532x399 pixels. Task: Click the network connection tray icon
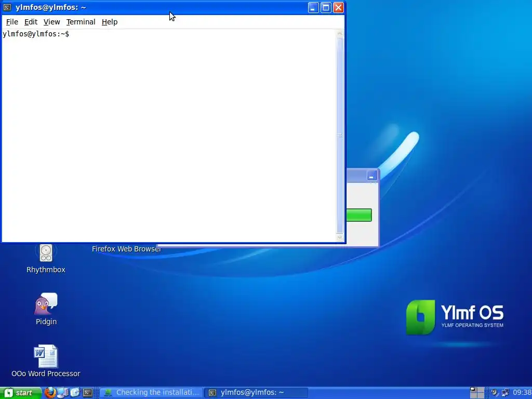pyautogui.click(x=506, y=393)
